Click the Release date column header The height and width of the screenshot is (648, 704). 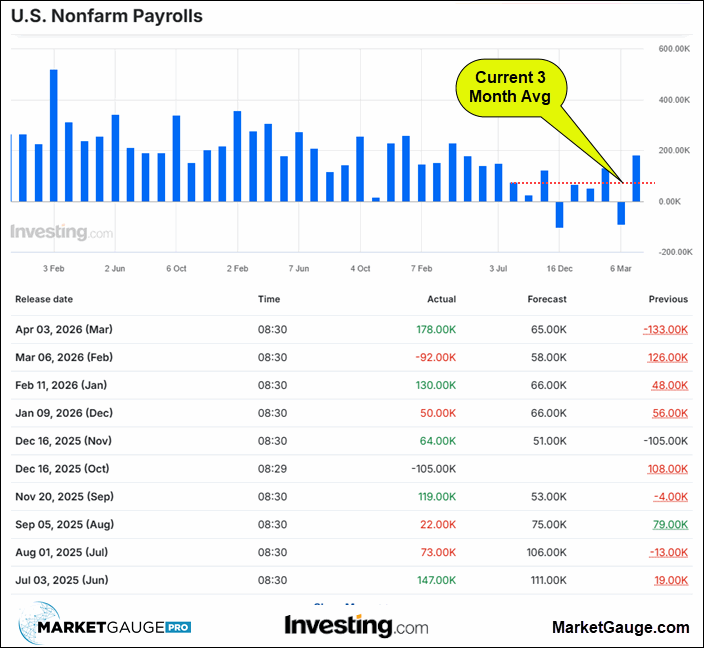[43, 299]
